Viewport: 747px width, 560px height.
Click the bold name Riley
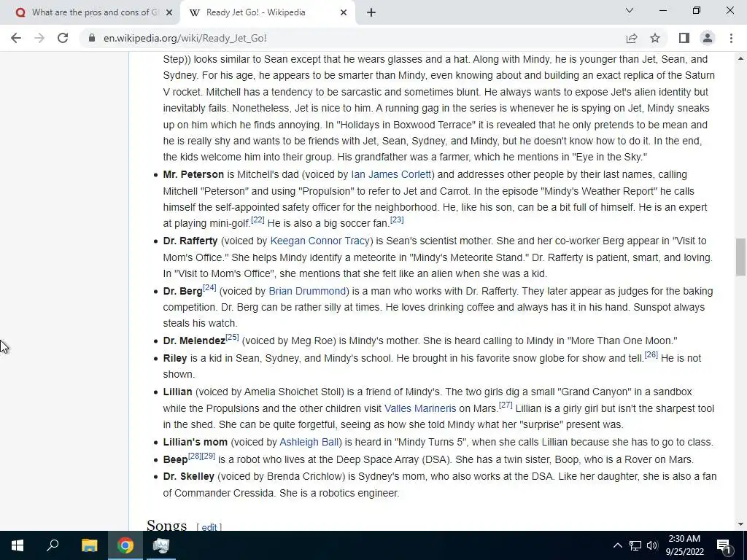175,358
